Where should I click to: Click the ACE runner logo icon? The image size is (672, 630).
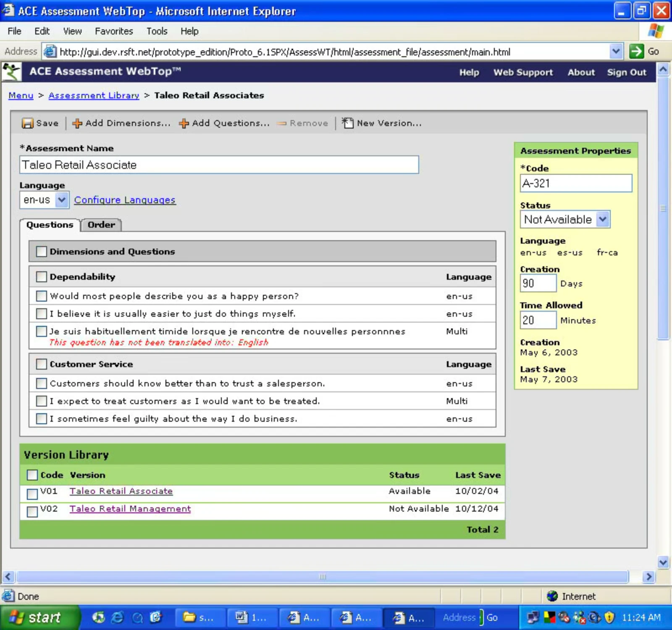[x=11, y=72]
